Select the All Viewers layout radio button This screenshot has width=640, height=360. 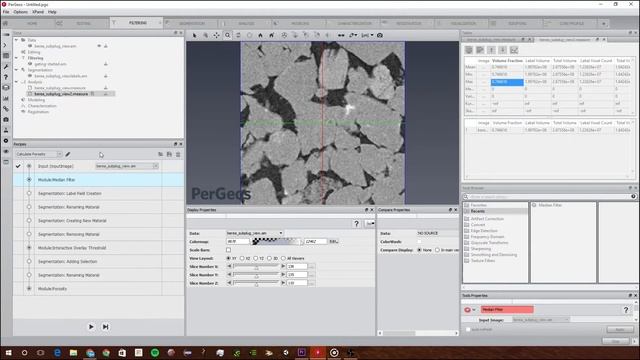coord(283,258)
